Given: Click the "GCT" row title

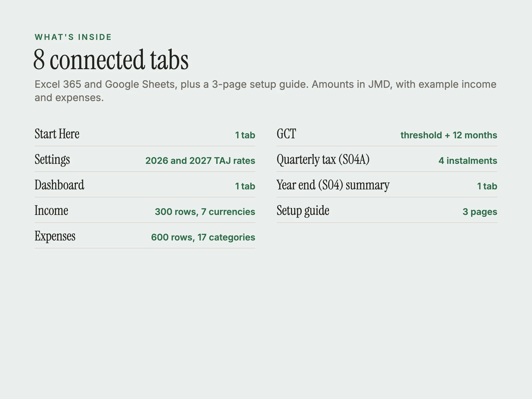Looking at the screenshot, I should pyautogui.click(x=286, y=134).
